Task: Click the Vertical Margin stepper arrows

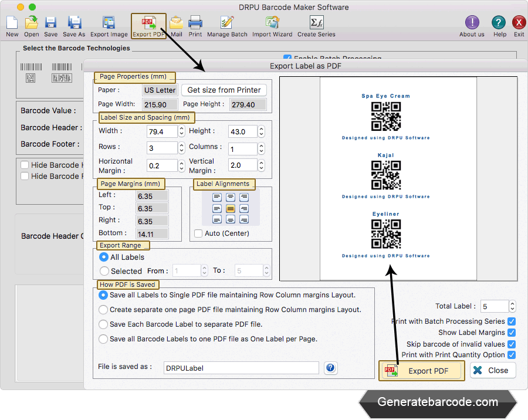Action: (x=261, y=165)
